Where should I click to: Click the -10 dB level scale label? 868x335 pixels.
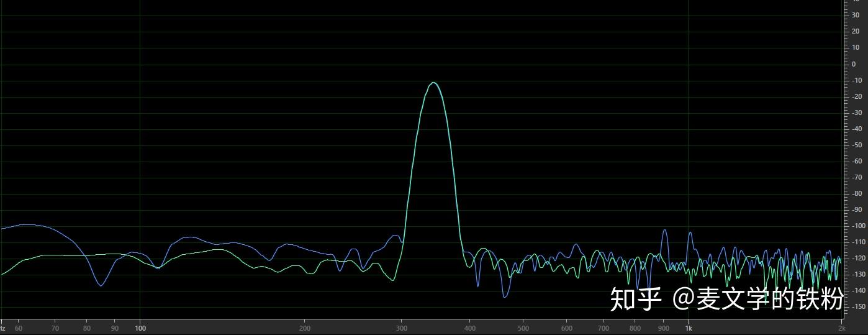pyautogui.click(x=857, y=80)
